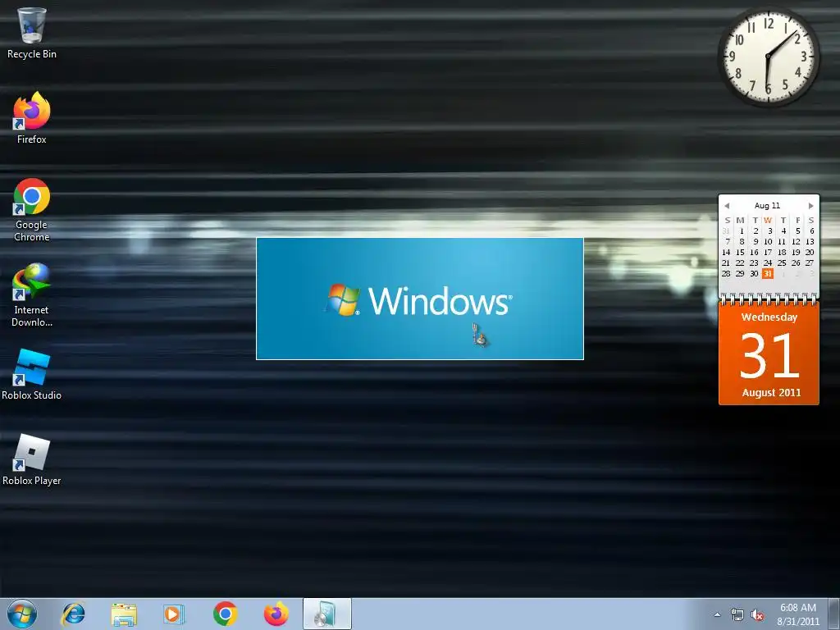Open the Windows Start menu orb
Image resolution: width=840 pixels, height=630 pixels.
22,614
